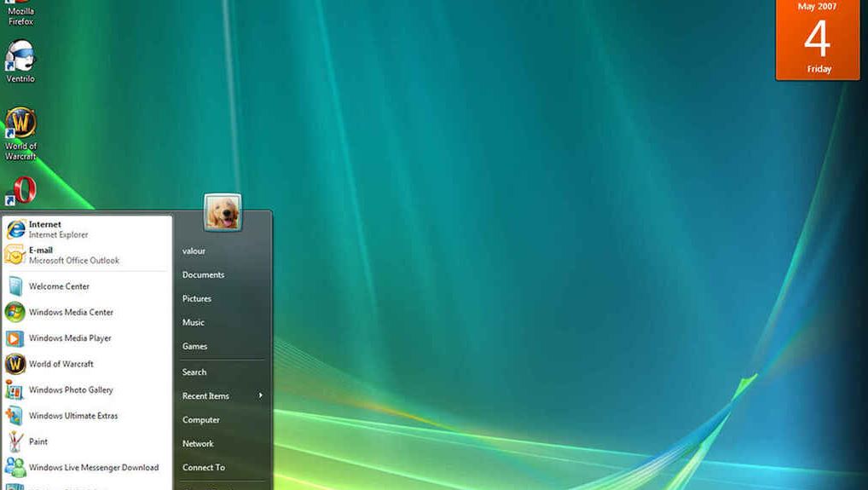The width and height of the screenshot is (868, 490).
Task: Open Computer from the Start menu
Action: 201,420
